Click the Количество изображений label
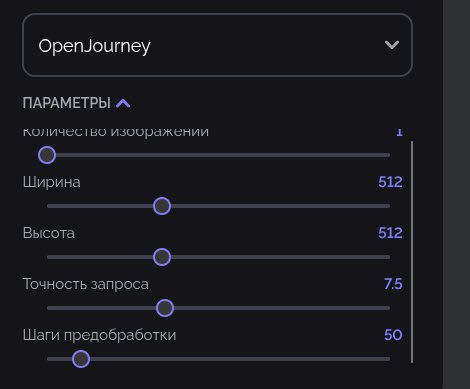The height and width of the screenshot is (389, 470). pos(116,132)
